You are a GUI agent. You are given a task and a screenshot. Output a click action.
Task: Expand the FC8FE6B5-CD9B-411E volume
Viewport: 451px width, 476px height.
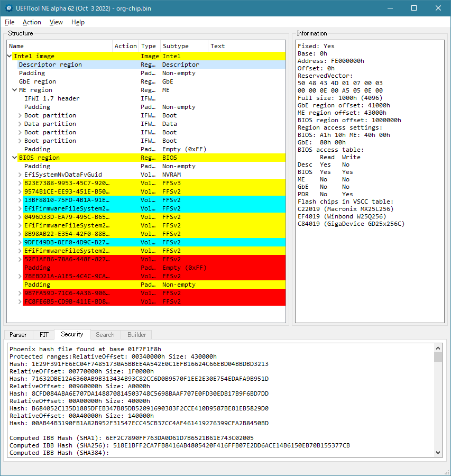pos(20,301)
